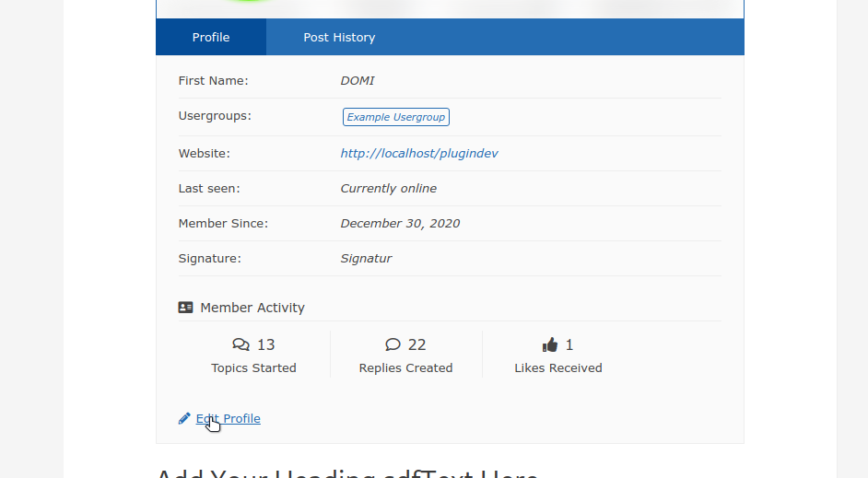Click the Signatur signature value
This screenshot has height=478, width=868.
tap(366, 258)
